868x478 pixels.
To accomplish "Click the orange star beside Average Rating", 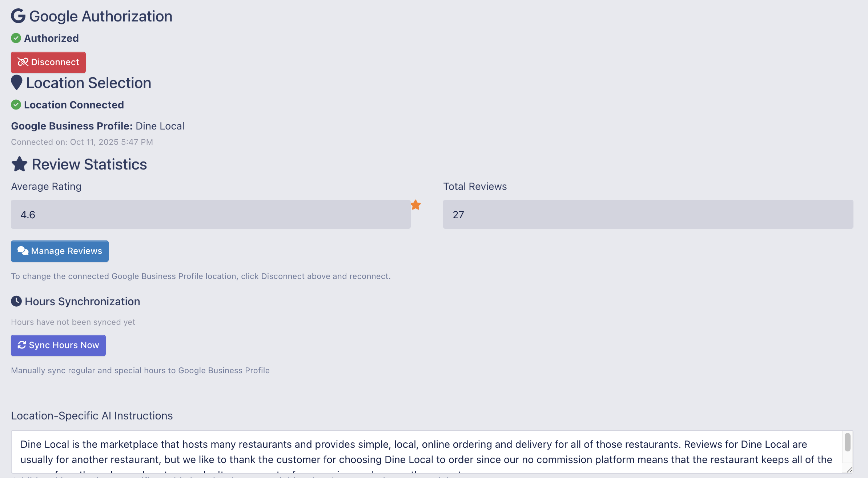I will 416,205.
